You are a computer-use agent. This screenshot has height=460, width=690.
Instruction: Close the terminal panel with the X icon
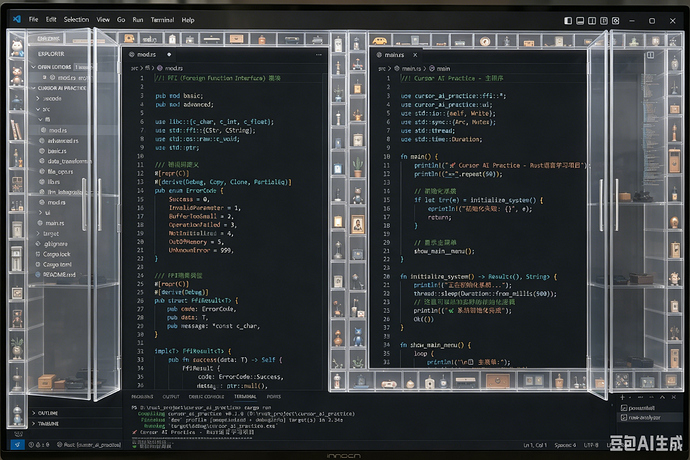click(x=674, y=397)
